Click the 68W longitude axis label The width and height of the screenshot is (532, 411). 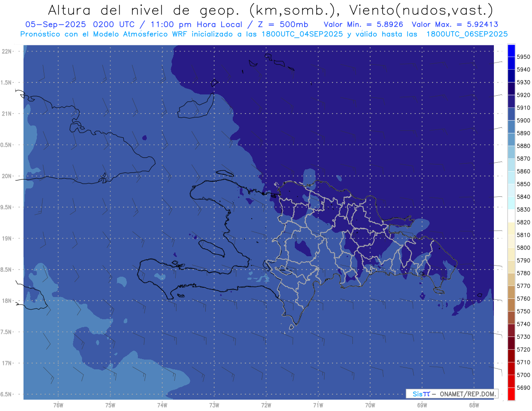(x=474, y=405)
